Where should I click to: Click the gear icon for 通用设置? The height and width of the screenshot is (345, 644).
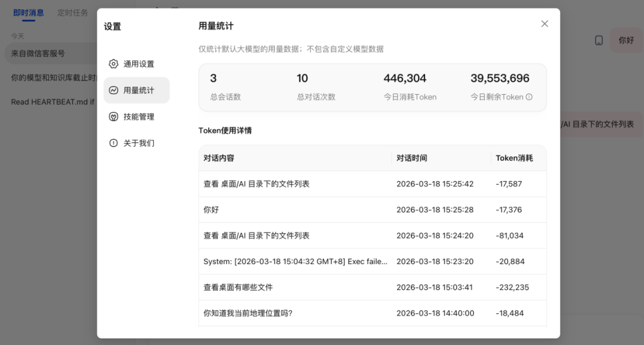(x=113, y=64)
